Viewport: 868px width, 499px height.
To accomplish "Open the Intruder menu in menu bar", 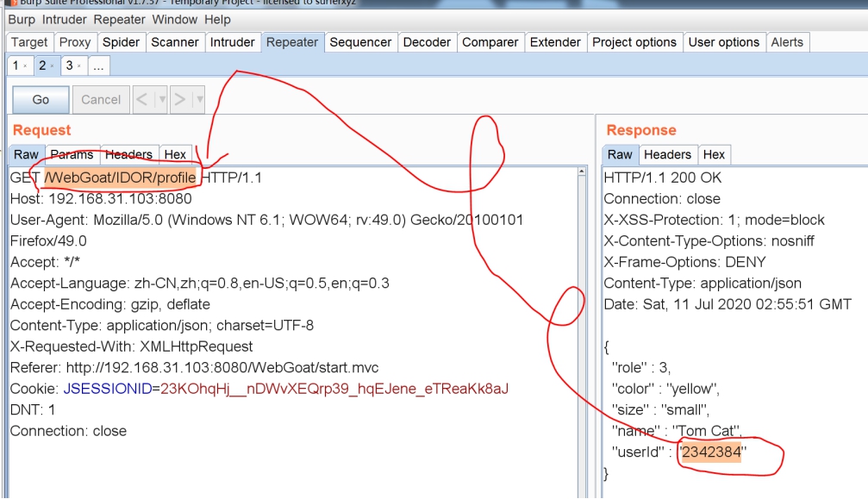I will pyautogui.click(x=64, y=19).
